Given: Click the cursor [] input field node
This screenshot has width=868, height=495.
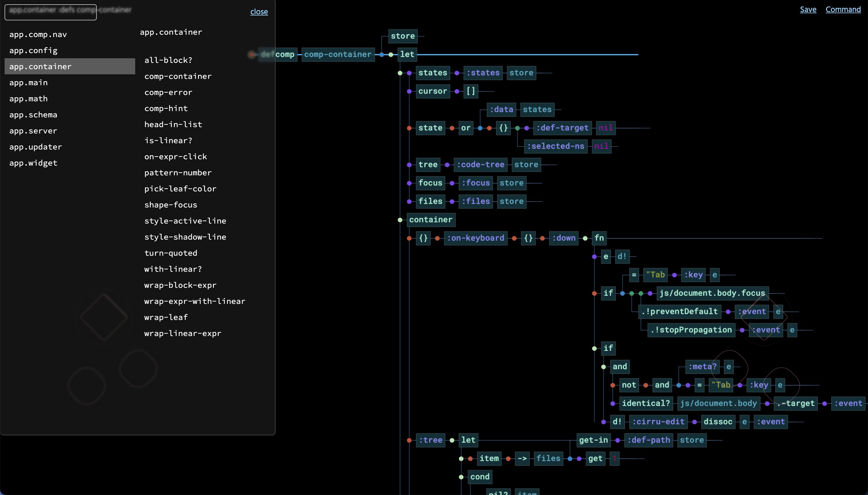Looking at the screenshot, I should click(470, 91).
